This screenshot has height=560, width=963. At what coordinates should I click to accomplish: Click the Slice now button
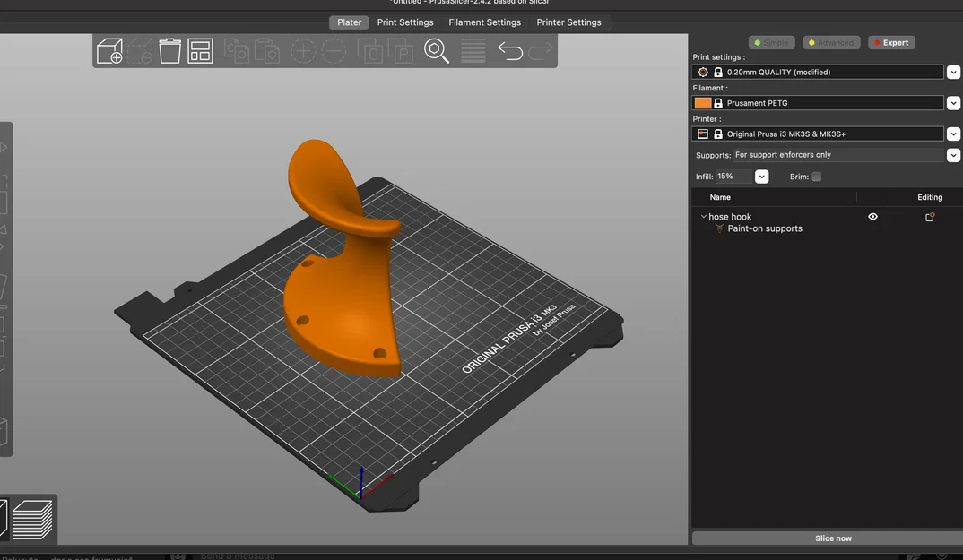coord(833,538)
